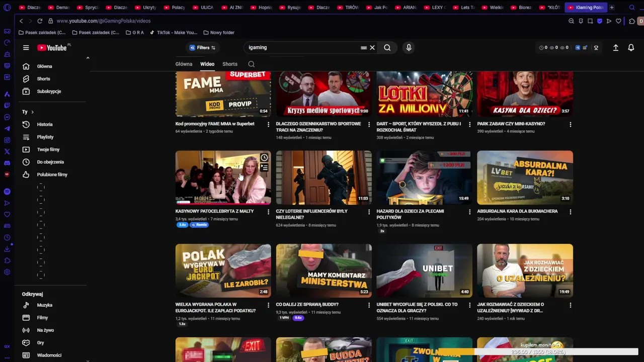Image resolution: width=644 pixels, height=362 pixels.
Task: Search within channel using the tab-row magnifier
Action: (251, 64)
